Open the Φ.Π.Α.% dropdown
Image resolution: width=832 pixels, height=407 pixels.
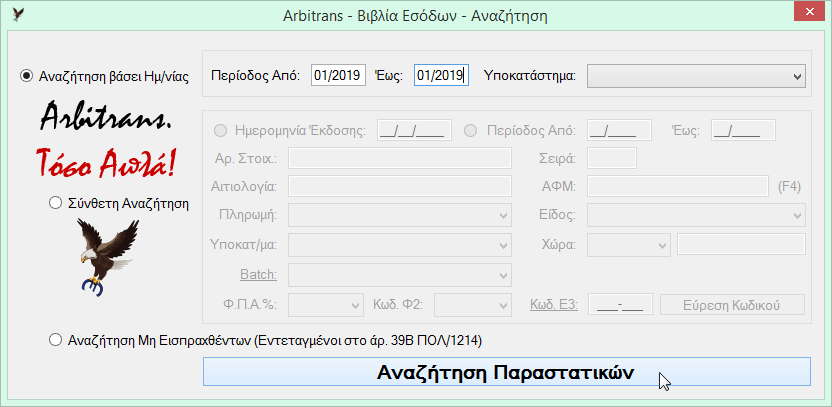[x=325, y=305]
